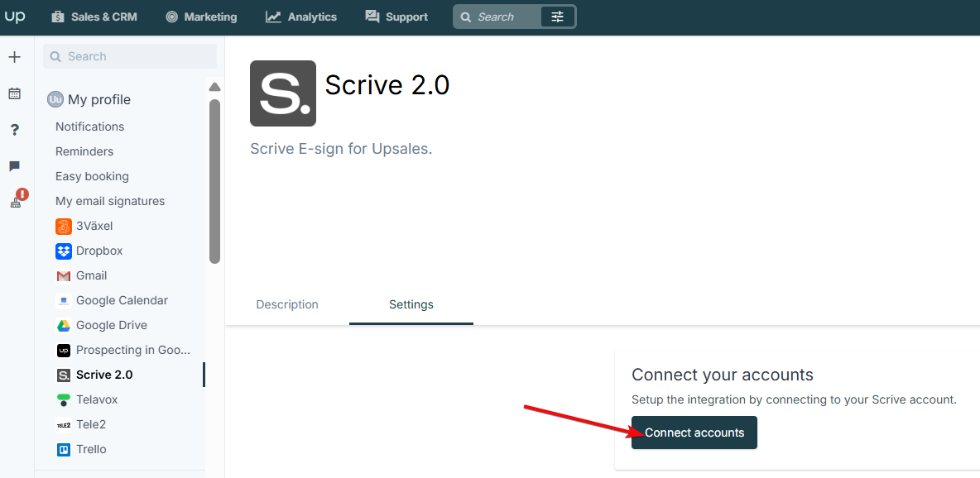Click the Gmail icon
This screenshot has width=980, height=478.
(63, 275)
